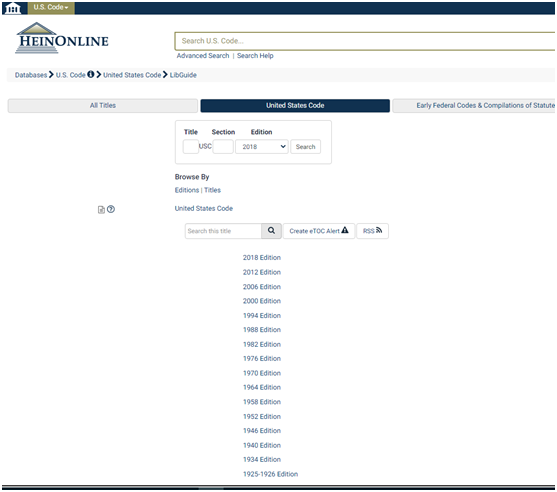The width and height of the screenshot is (557, 492).
Task: Open the Edition 2018 dropdown
Action: (x=261, y=146)
